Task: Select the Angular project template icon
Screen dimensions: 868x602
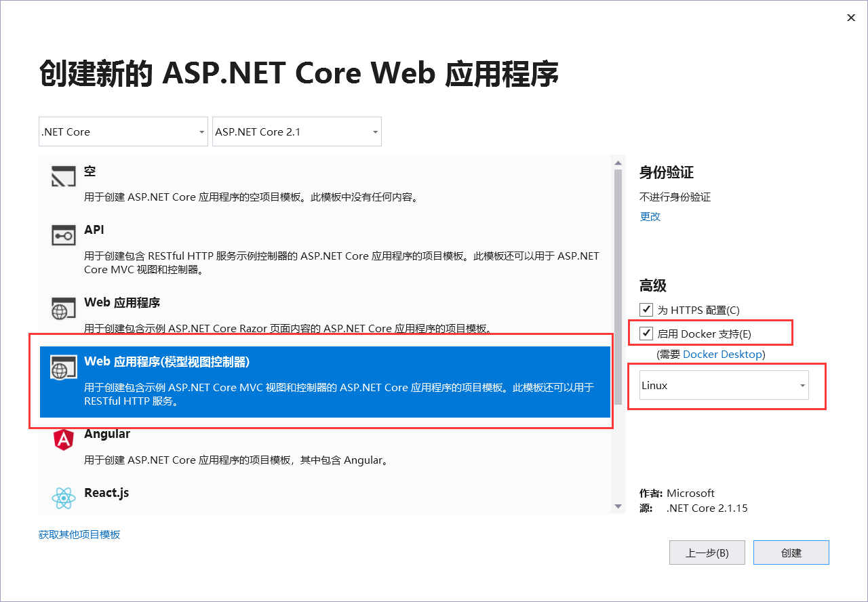Action: (63, 439)
